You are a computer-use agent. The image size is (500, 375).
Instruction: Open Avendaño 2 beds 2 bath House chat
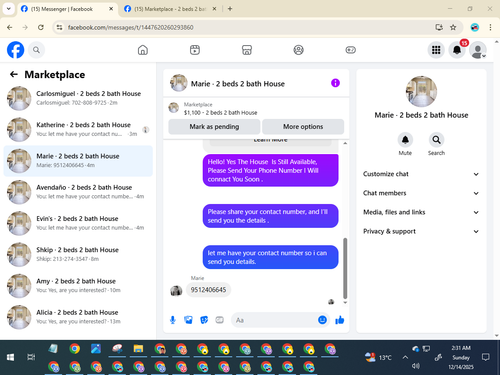78,192
